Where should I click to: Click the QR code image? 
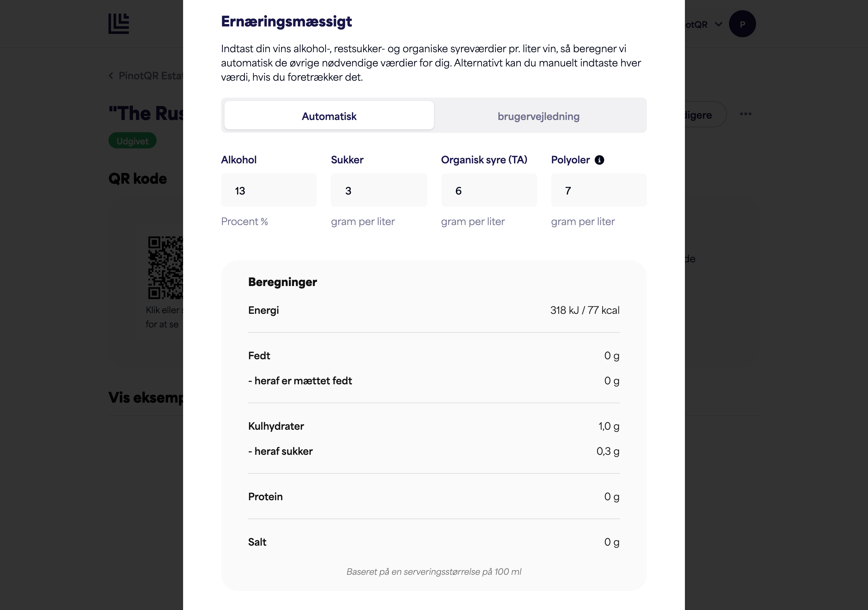165,268
